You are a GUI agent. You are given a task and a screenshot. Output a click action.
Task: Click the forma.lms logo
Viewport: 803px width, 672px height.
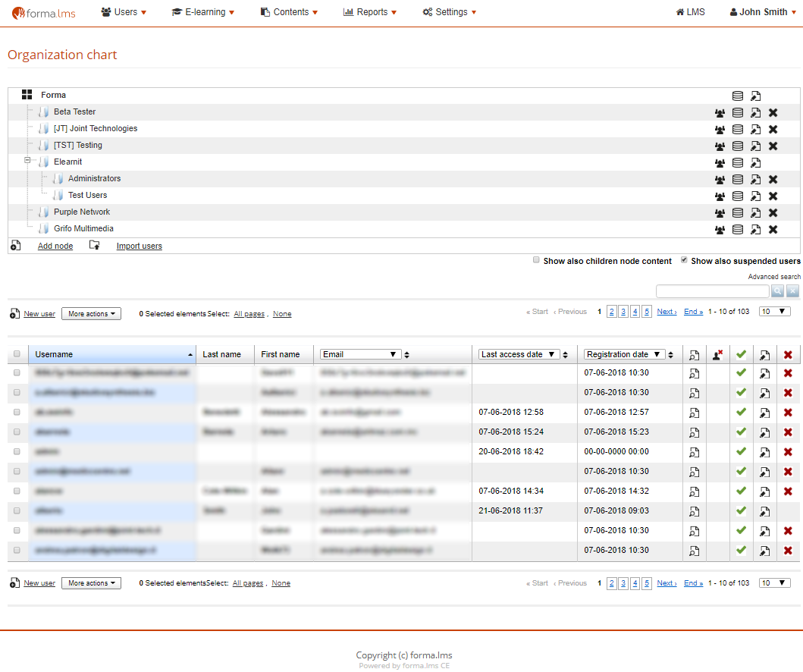click(44, 13)
